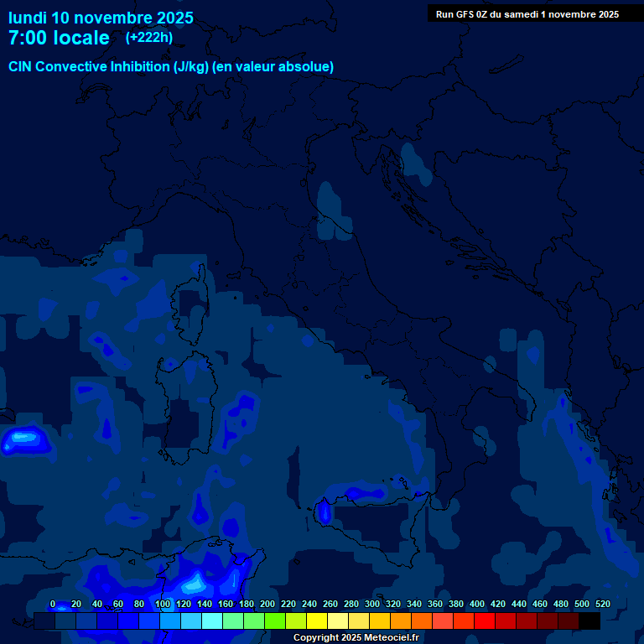Click the '260' value label on legend
Image resolution: width=644 pixels, height=644 pixels.
coord(330,604)
